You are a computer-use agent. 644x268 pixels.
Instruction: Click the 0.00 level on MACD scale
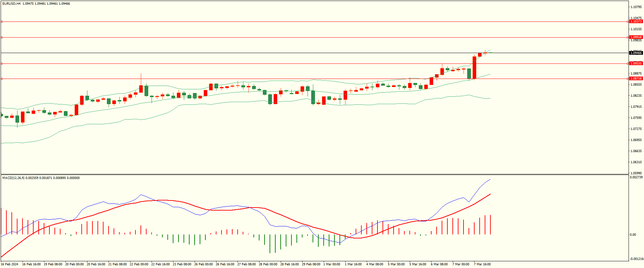click(x=633, y=235)
